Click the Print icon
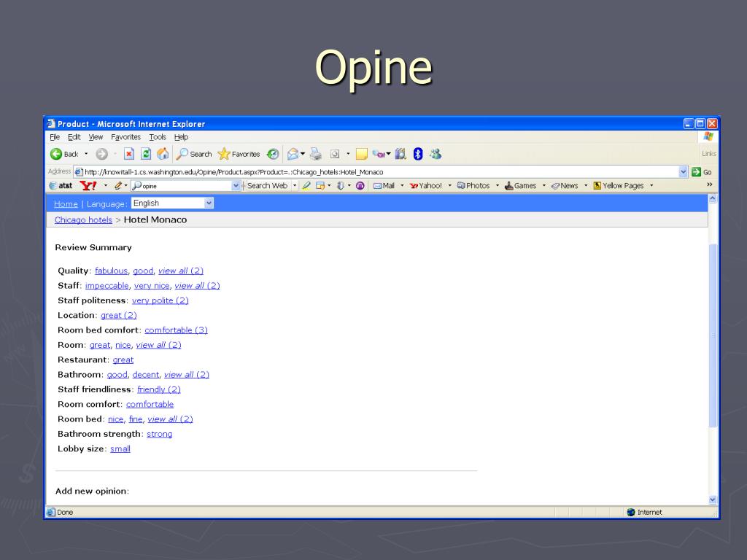This screenshot has width=747, height=560. [315, 154]
